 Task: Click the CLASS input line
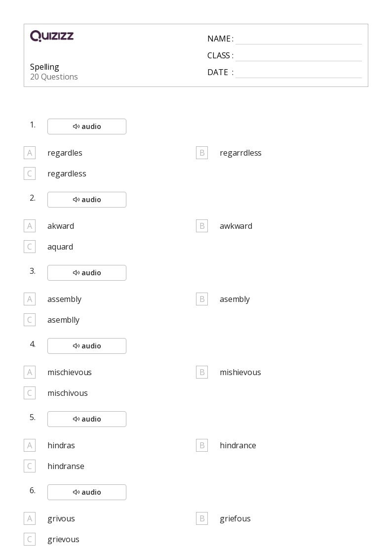click(298, 56)
